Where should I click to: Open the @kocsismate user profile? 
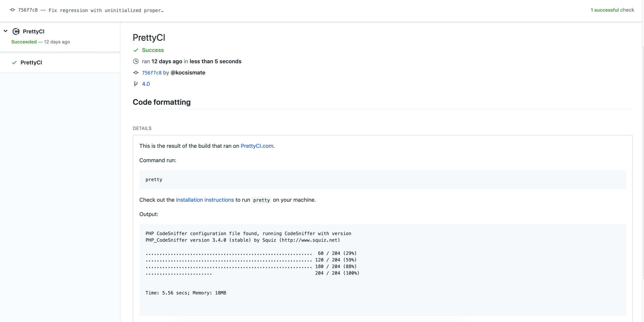(188, 73)
